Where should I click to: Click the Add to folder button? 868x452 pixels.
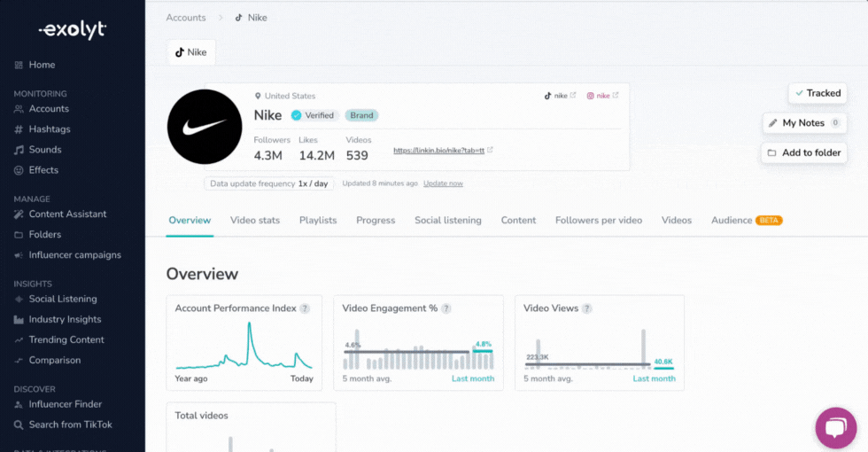(804, 152)
